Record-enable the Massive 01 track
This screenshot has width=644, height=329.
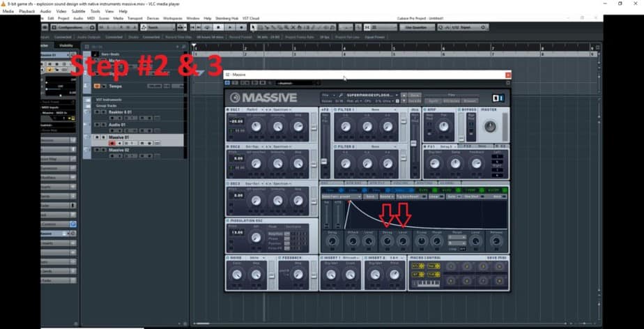pyautogui.click(x=113, y=142)
